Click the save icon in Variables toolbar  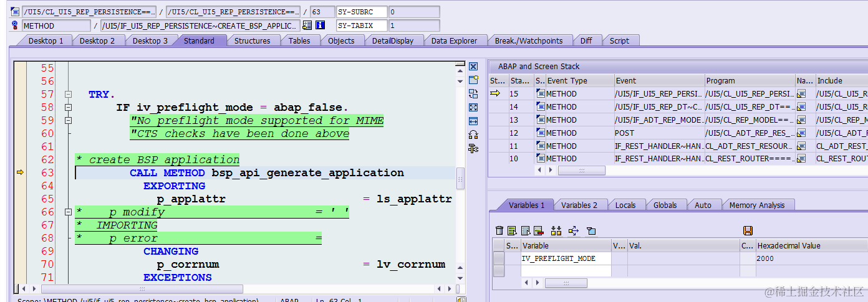tap(748, 230)
